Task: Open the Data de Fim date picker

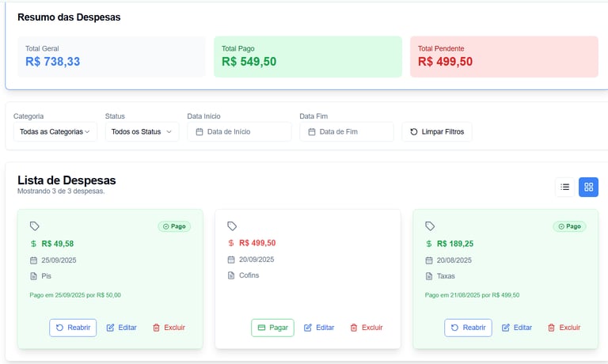Action: pos(347,131)
